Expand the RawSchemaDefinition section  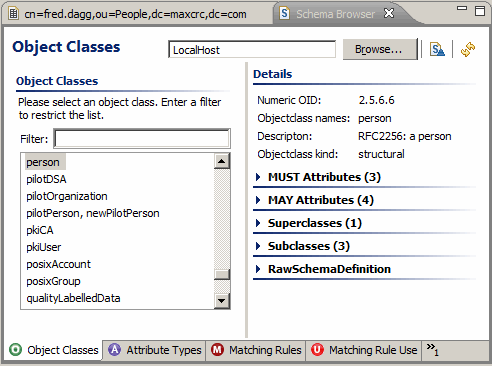tap(258, 269)
